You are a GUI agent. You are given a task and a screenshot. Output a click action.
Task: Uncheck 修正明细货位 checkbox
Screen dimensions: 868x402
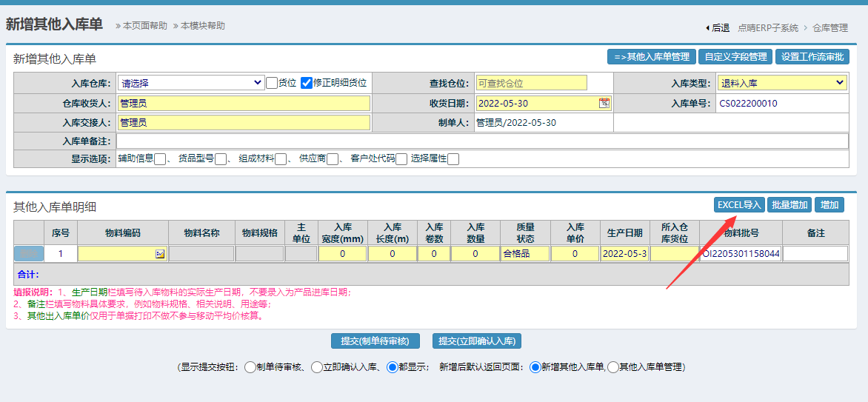(x=307, y=83)
